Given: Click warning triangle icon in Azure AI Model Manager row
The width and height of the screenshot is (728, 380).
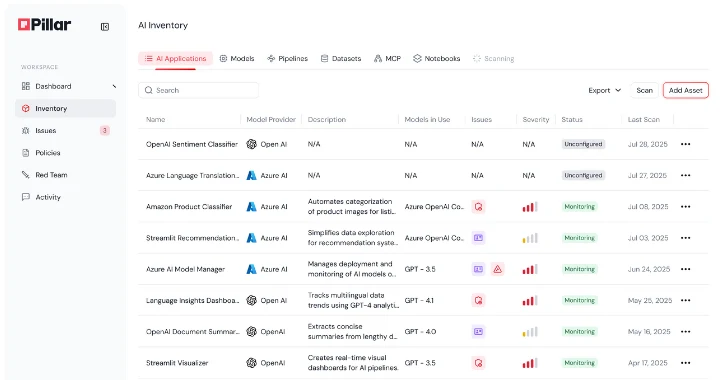Looking at the screenshot, I should coord(498,269).
